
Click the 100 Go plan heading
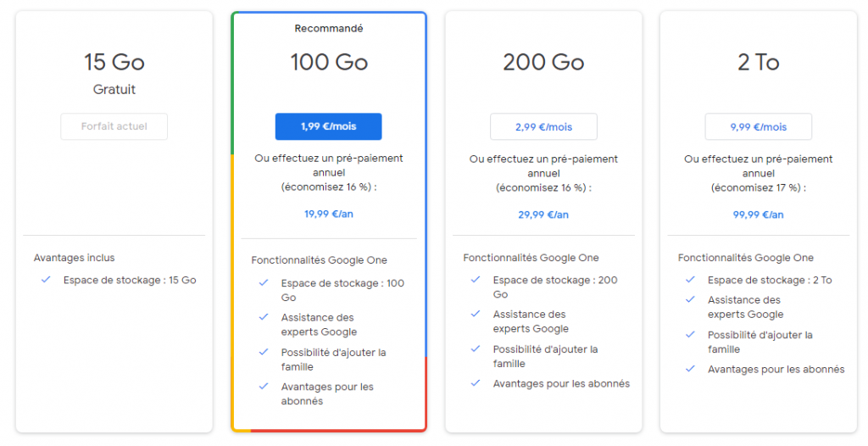329,63
